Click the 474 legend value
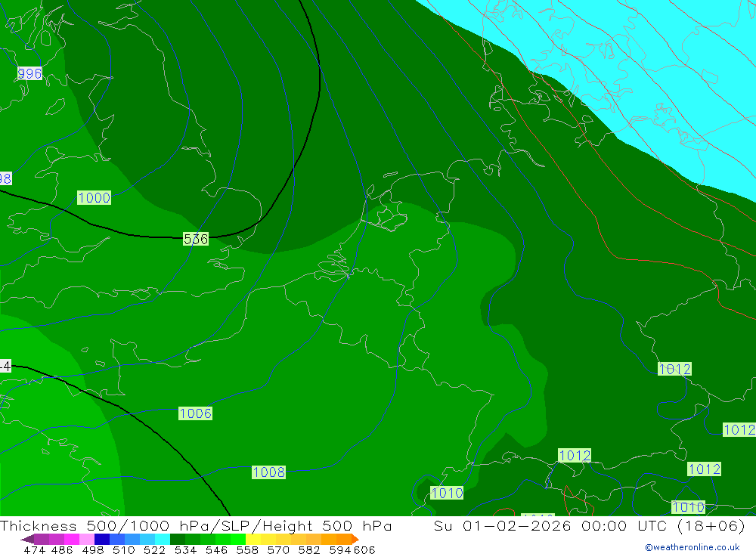The height and width of the screenshot is (554, 756). [x=34, y=549]
